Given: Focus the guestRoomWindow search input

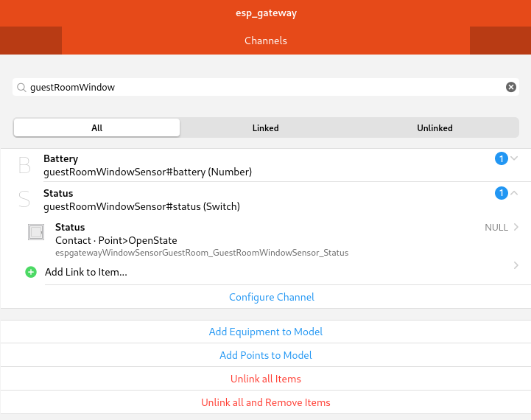Looking at the screenshot, I should point(265,87).
